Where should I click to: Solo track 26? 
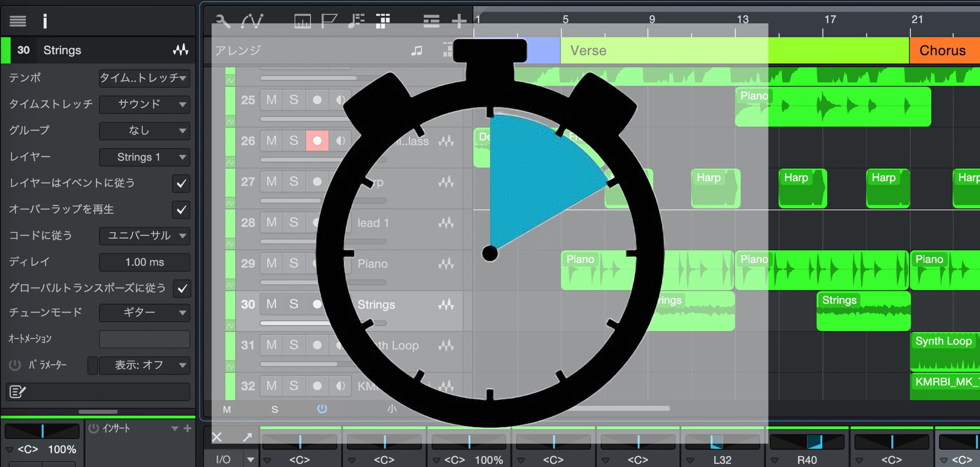point(294,141)
